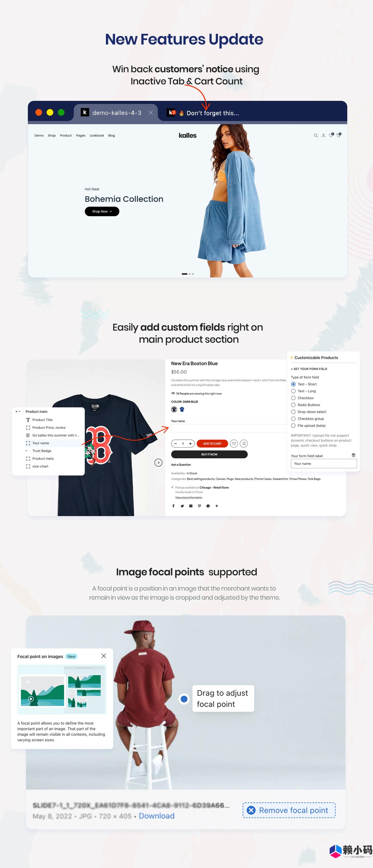Image resolution: width=373 pixels, height=868 pixels.
Task: Open the search icon in Kalles header
Action: pyautogui.click(x=316, y=135)
